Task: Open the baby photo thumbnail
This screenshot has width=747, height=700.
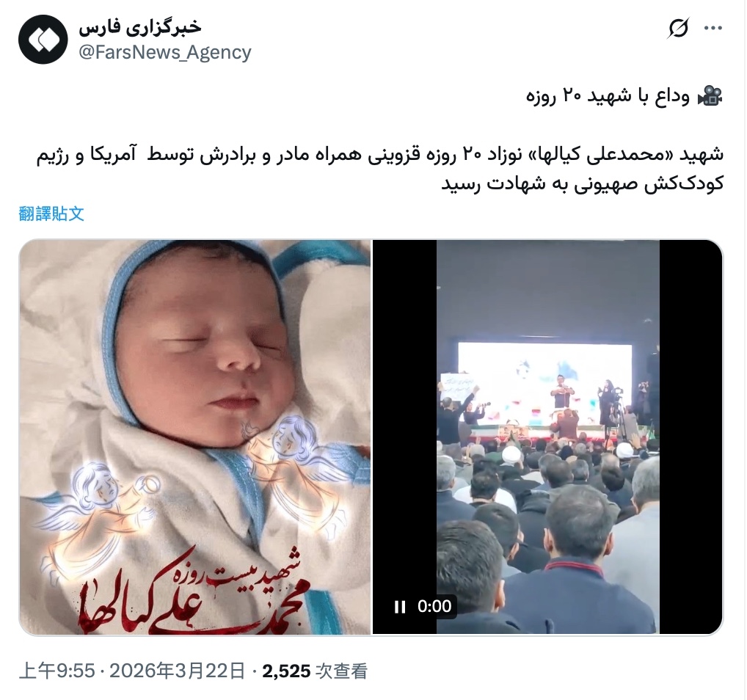Action: [195, 437]
